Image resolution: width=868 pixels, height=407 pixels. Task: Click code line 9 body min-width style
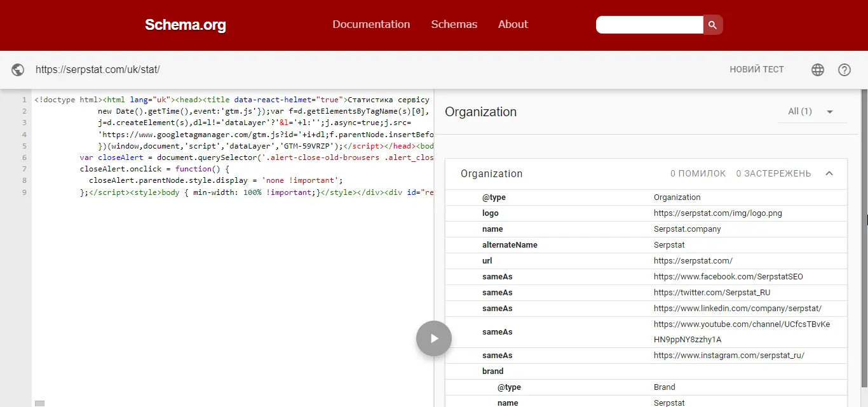pyautogui.click(x=256, y=192)
